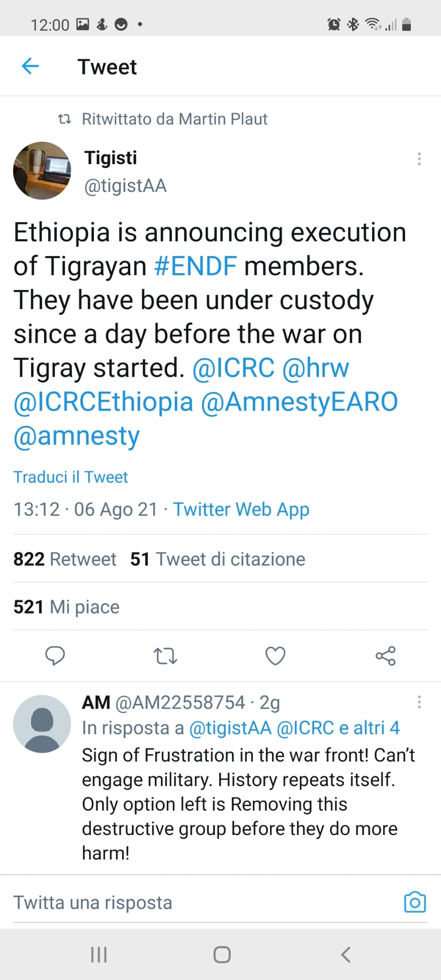Viewport: 441px width, 980px height.
Task: Tap the Android recent apps button
Action: coord(99,955)
